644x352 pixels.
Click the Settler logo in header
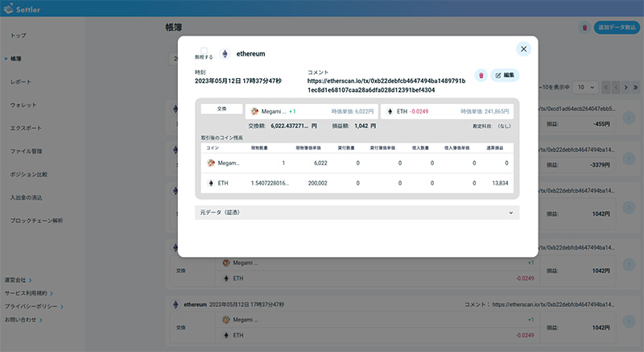click(22, 9)
